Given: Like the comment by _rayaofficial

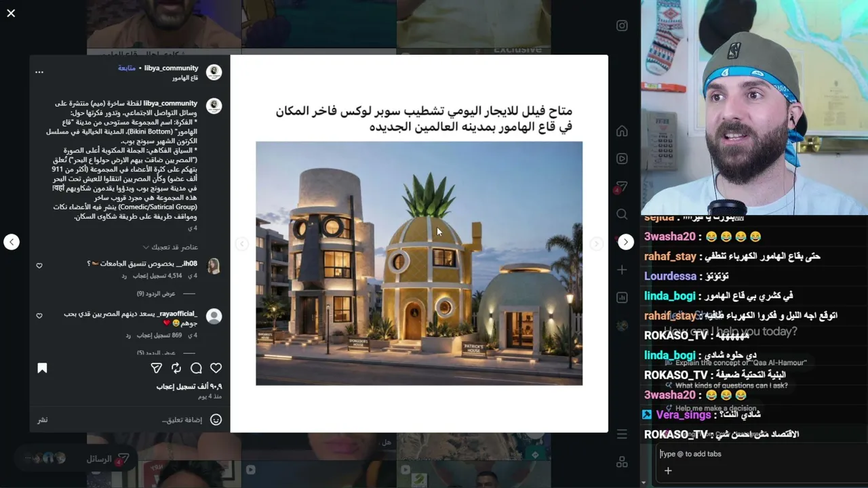Looking at the screenshot, I should tap(39, 316).
